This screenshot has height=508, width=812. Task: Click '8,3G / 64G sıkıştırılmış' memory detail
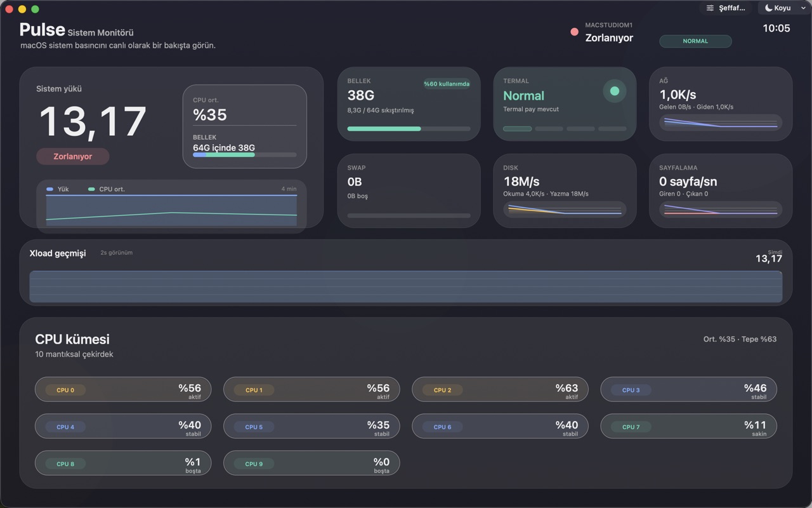(x=381, y=110)
